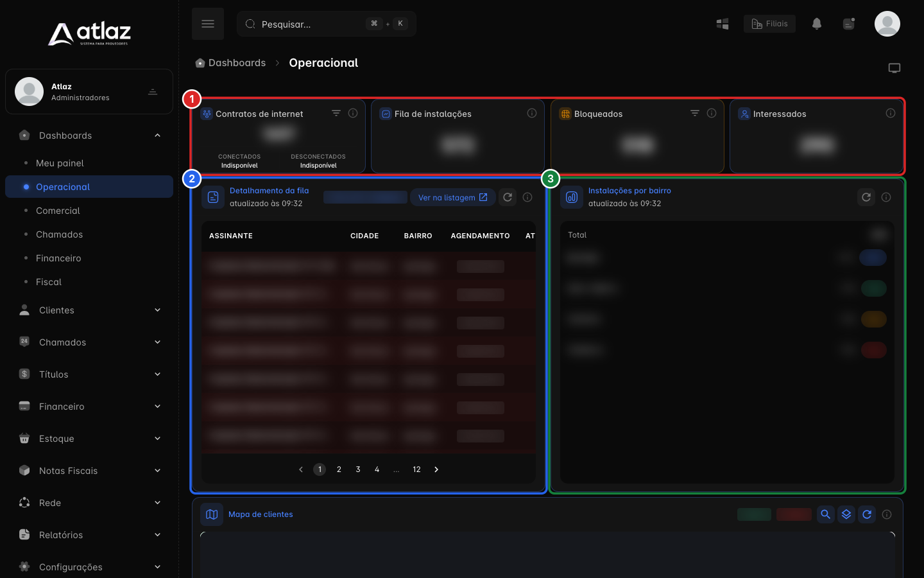Expand the Financeiro sidebar section chevron
924x578 pixels.
[158, 407]
